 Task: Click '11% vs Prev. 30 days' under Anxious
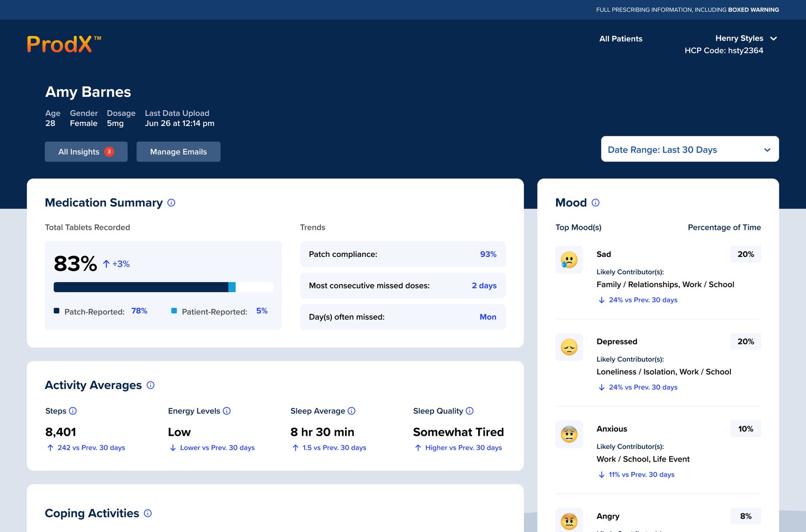click(x=641, y=475)
